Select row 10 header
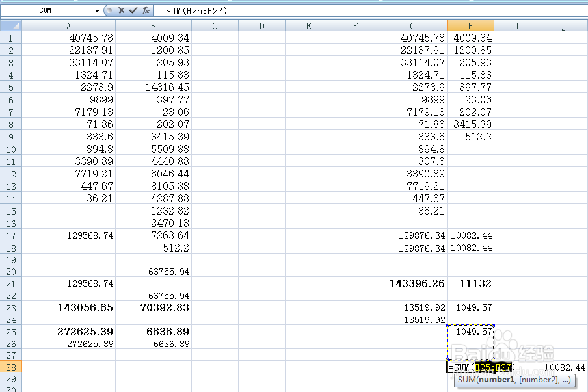This screenshot has height=392, width=588. point(11,149)
